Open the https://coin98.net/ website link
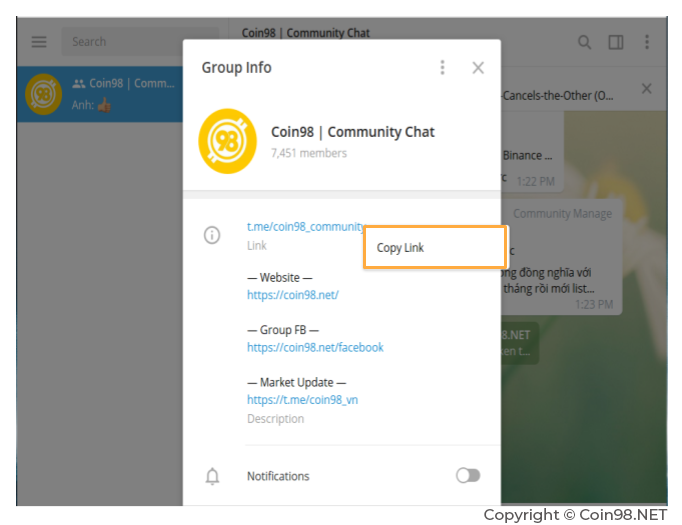 tap(293, 295)
